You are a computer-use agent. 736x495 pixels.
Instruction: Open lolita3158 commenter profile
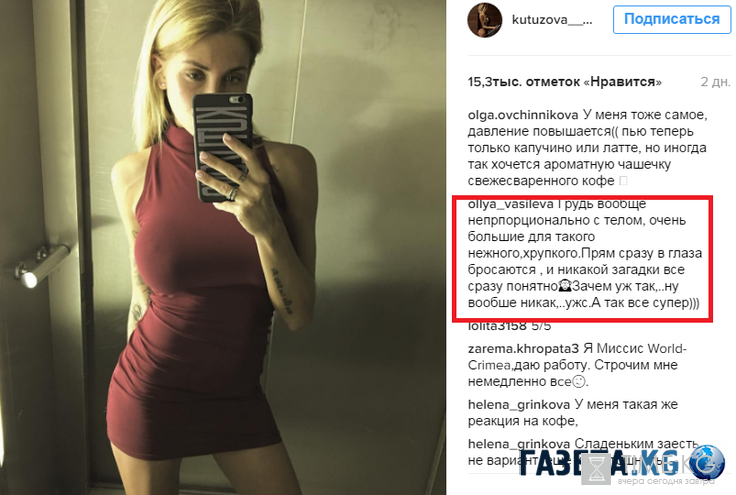[497, 326]
